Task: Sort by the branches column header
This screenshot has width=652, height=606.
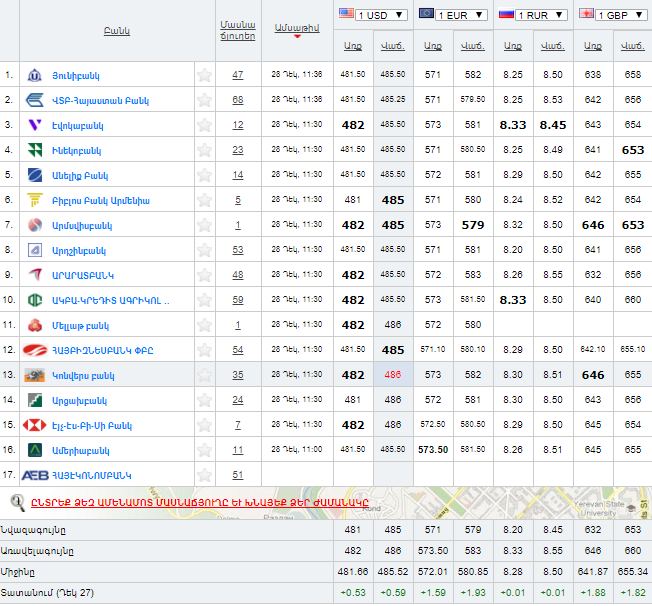Action: tap(238, 30)
